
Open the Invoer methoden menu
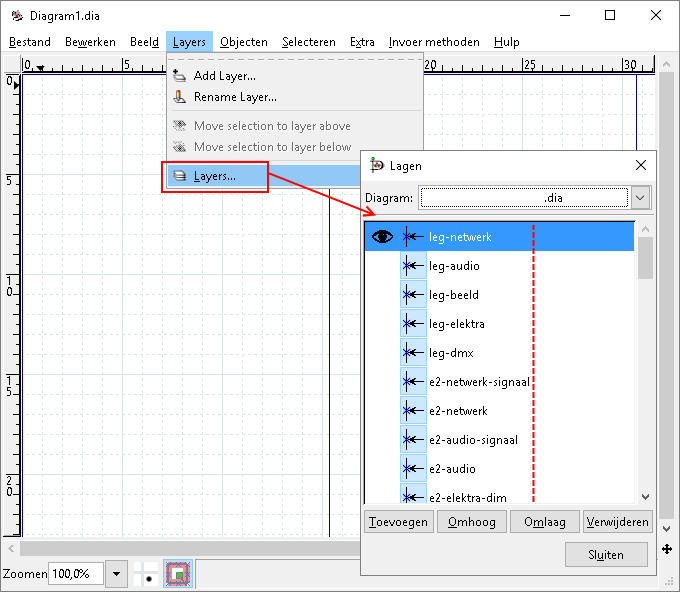pos(434,42)
